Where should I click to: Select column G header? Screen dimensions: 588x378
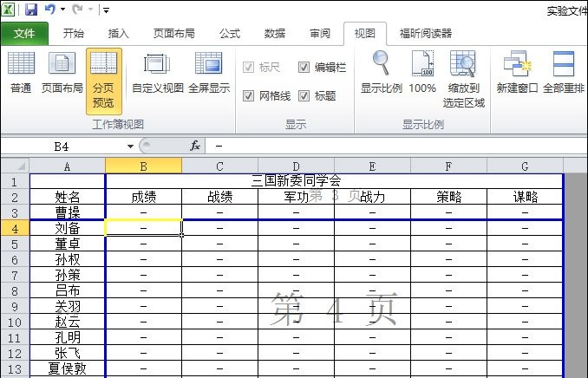pyautogui.click(x=525, y=166)
